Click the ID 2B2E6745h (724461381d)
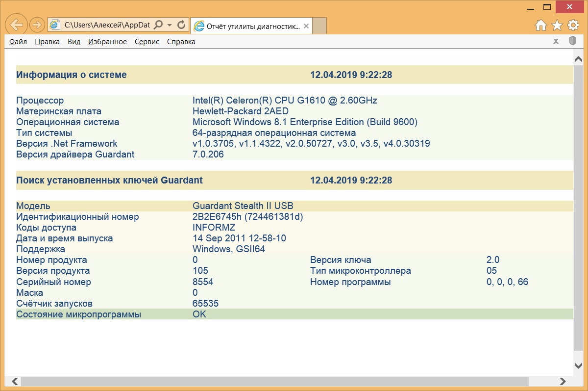 (x=248, y=217)
